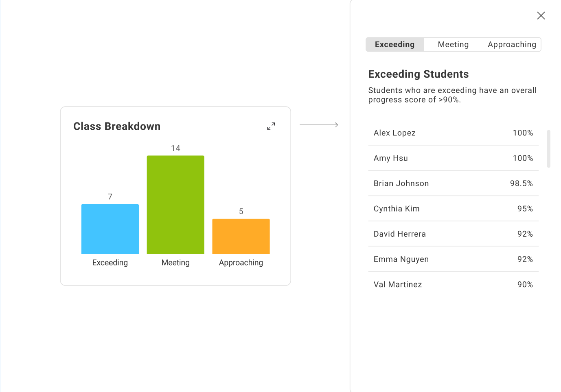Open Emma Nguyen's student entry
Viewport: 561px width, 392px height.
pos(453,259)
